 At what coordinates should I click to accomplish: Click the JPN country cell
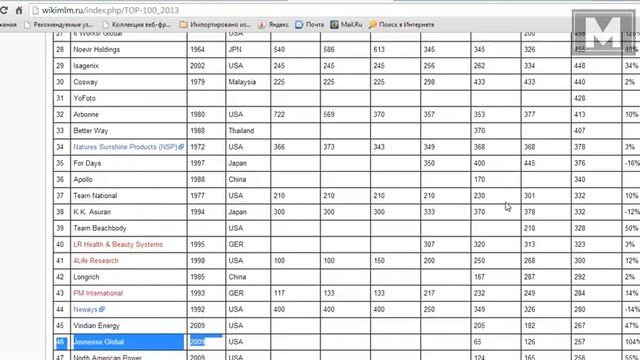coord(248,50)
